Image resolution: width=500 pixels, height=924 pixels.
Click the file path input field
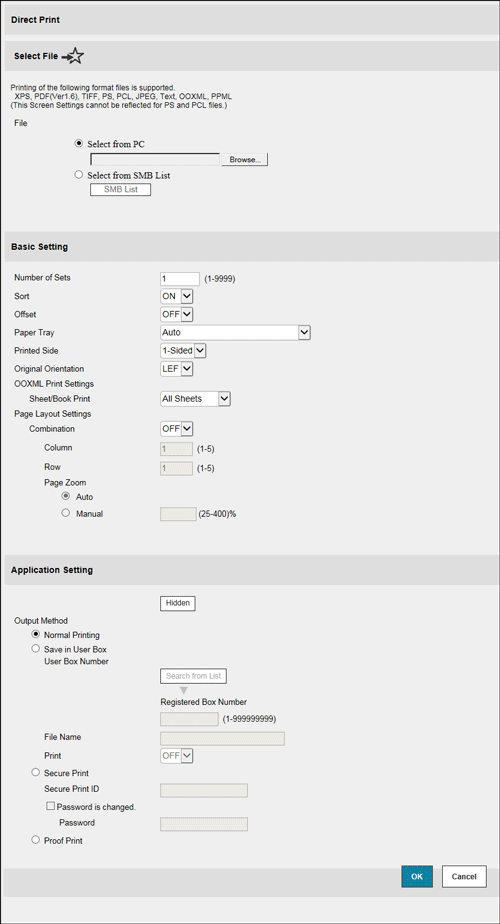[x=155, y=160]
